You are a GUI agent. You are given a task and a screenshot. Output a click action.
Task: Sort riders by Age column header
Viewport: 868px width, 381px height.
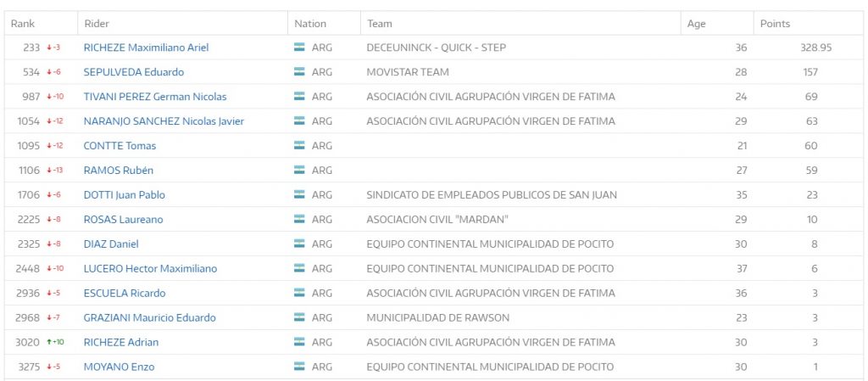point(697,24)
